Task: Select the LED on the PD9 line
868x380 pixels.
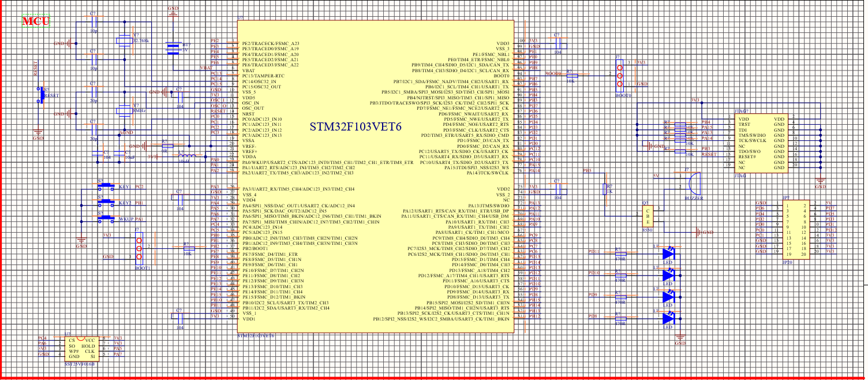Action: [668, 296]
